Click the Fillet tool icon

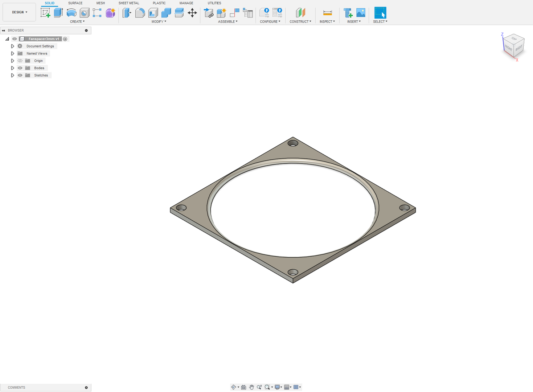(x=140, y=13)
